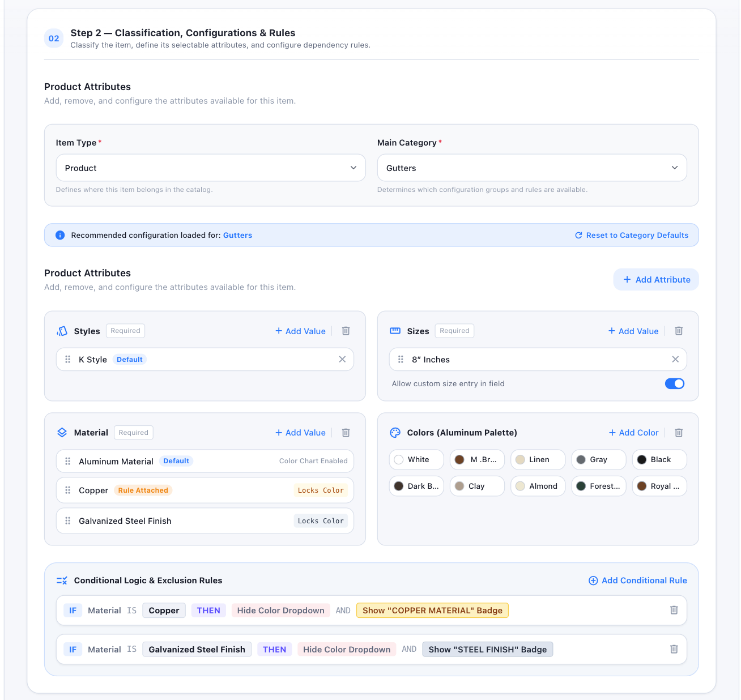Delete the Galvanized Steel Finish conditional rule

coord(674,649)
